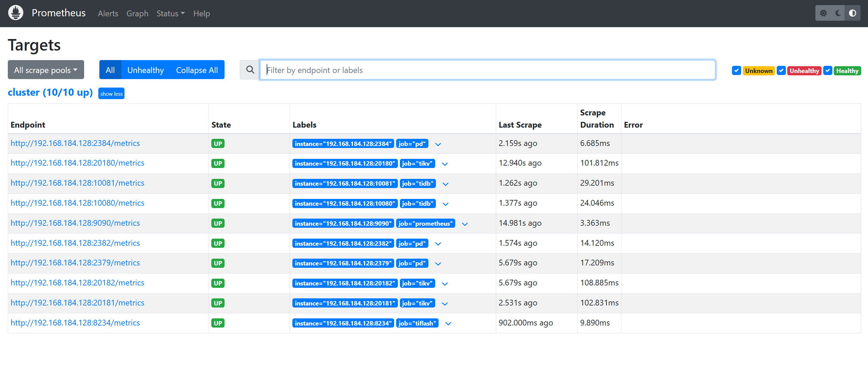
Task: Click the instance="192.168.184.128:20180" label badge
Action: tap(345, 163)
